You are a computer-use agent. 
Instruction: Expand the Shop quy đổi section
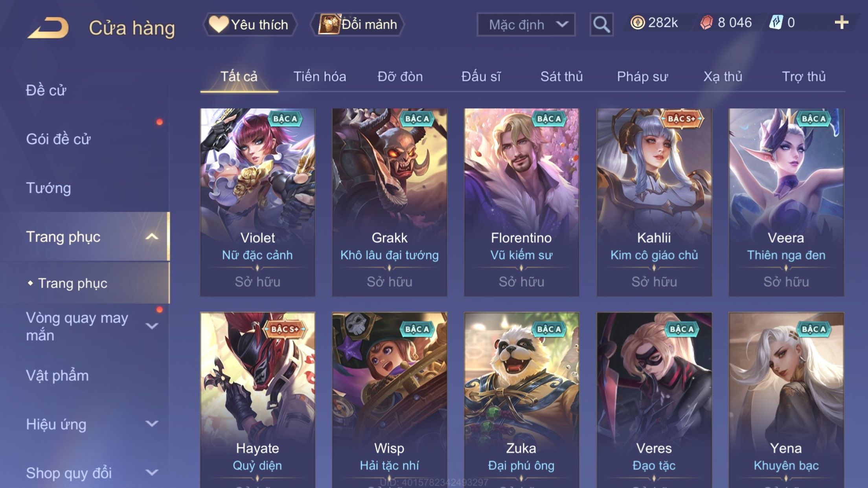(x=152, y=472)
